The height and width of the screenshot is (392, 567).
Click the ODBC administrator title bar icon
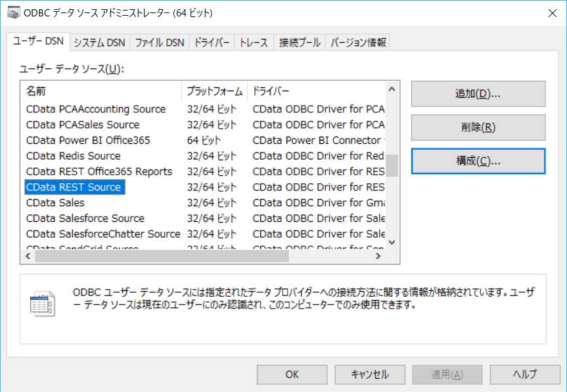13,13
